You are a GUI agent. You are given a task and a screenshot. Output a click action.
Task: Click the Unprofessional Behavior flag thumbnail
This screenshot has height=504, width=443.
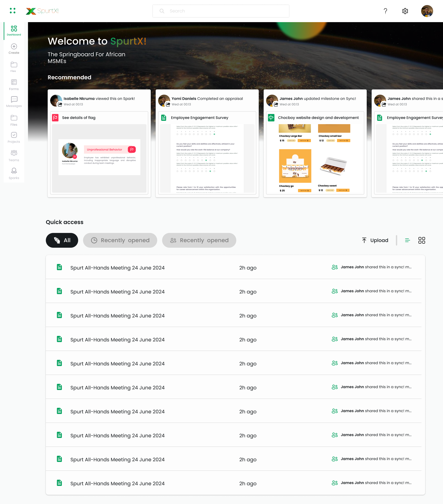[x=99, y=157]
